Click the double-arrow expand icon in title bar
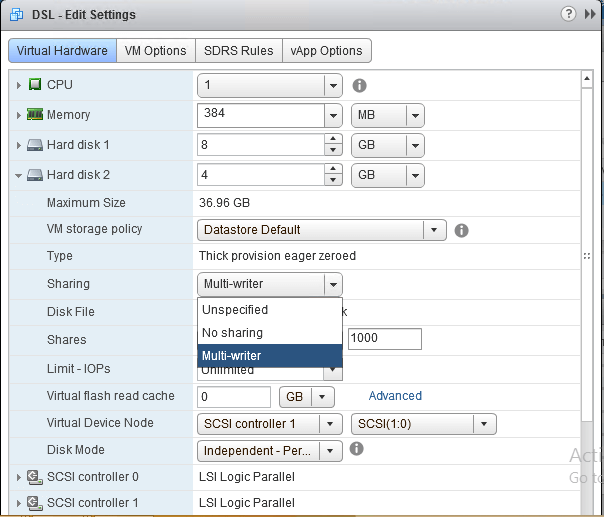This screenshot has height=517, width=604. 588,15
